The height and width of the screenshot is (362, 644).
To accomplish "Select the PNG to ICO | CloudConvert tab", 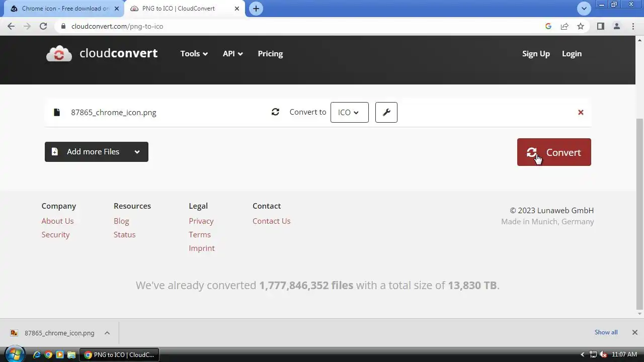I will click(184, 9).
